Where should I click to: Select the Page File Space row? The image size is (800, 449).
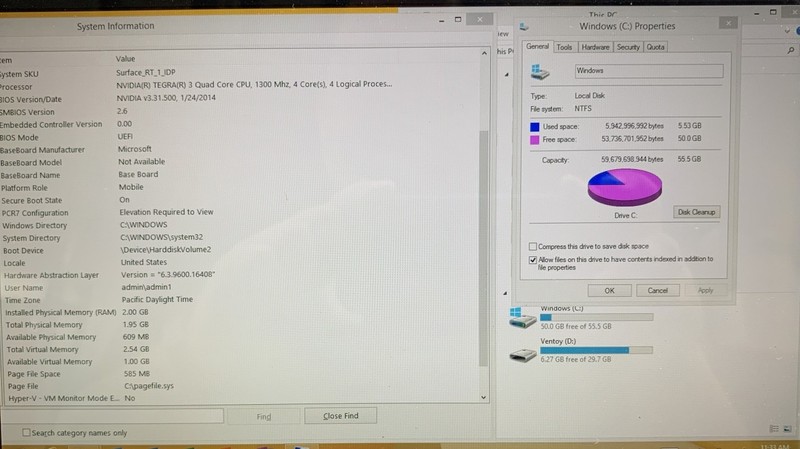[240, 374]
